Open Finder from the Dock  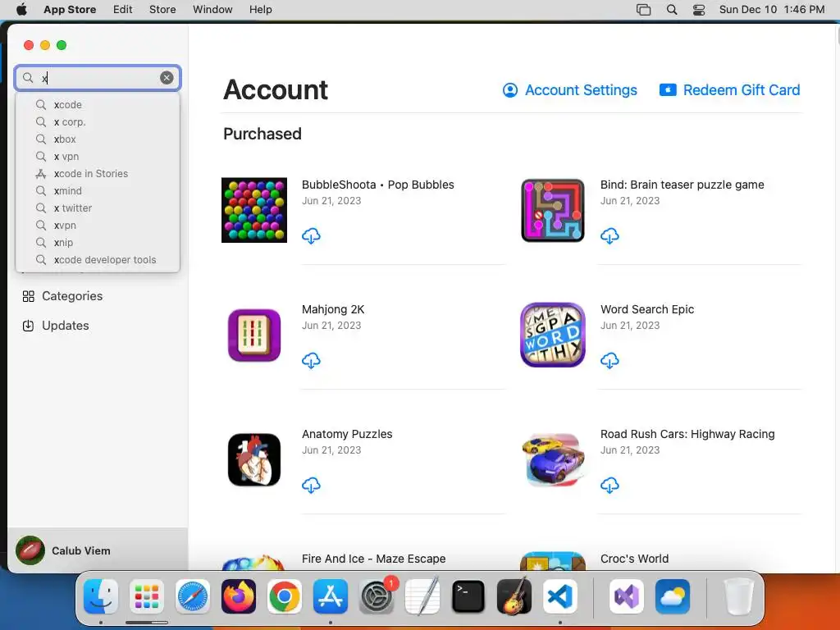point(101,596)
